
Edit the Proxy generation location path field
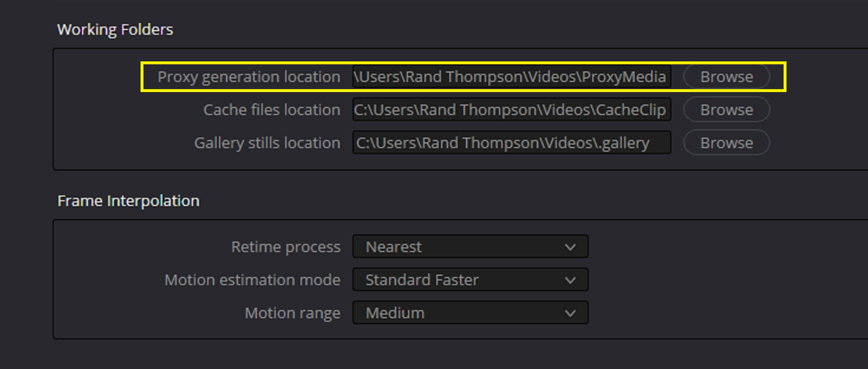[511, 77]
